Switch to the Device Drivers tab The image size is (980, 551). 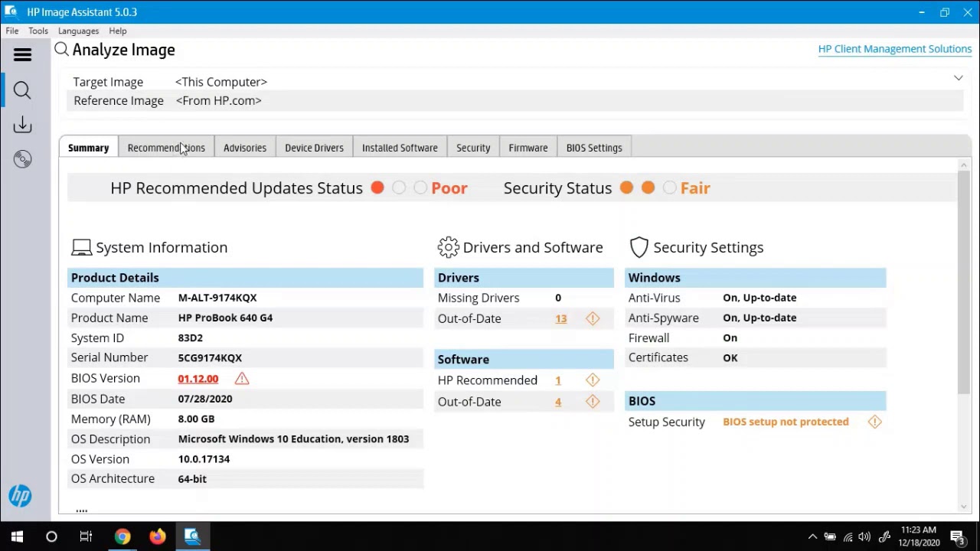(x=314, y=148)
